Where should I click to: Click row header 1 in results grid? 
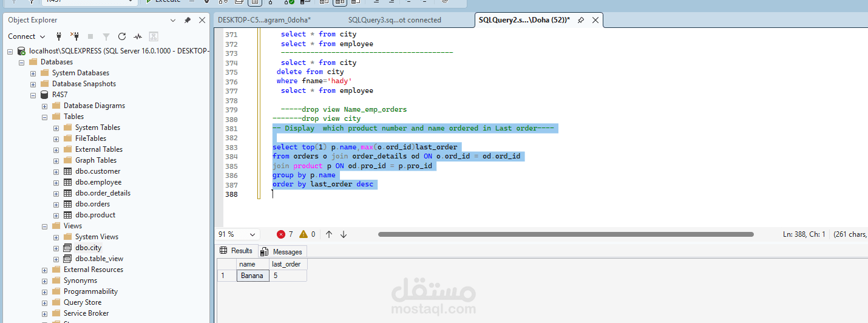pos(226,276)
